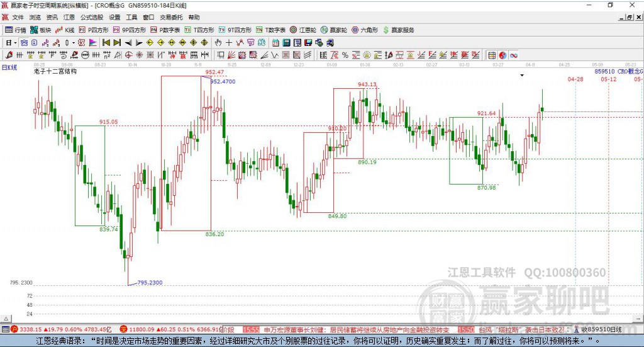Select the gold coin 金 circle icon
The image size is (644, 347).
[367, 55]
